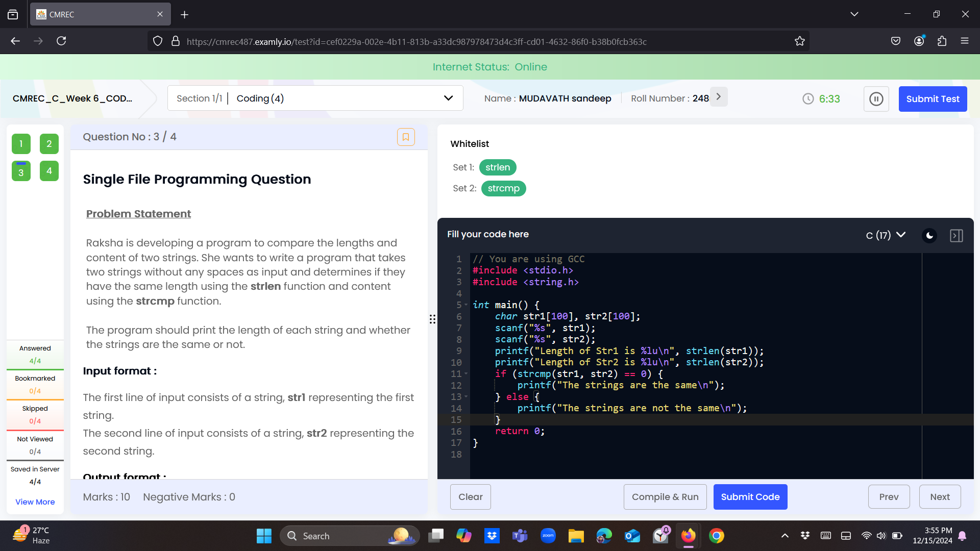Bookmark this page with the star icon
The height and width of the screenshot is (551, 980).
(x=800, y=41)
